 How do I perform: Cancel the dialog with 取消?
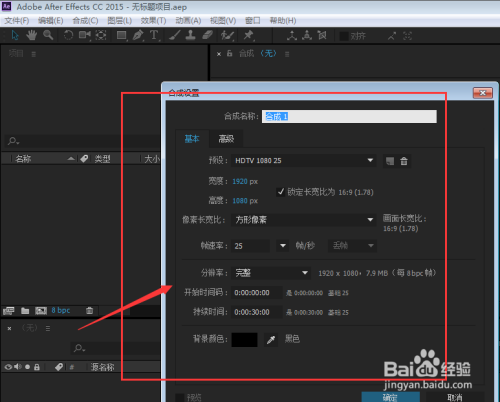[455, 397]
